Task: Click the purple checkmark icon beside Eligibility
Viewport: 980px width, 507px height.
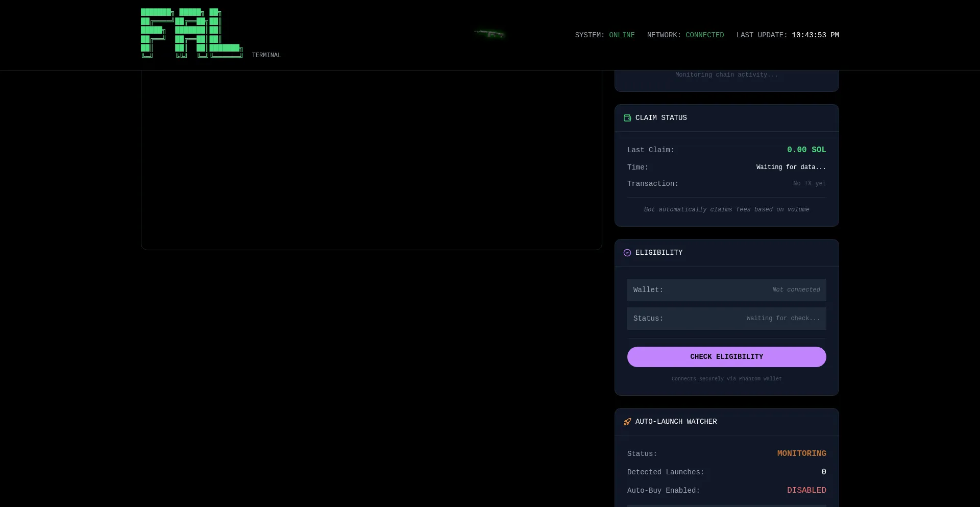Action: [627, 253]
